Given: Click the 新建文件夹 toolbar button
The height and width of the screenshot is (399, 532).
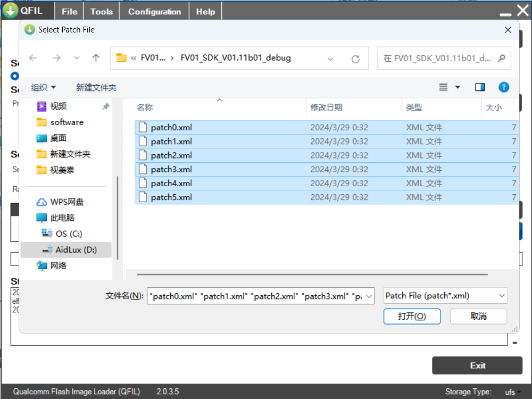Looking at the screenshot, I should pos(96,88).
